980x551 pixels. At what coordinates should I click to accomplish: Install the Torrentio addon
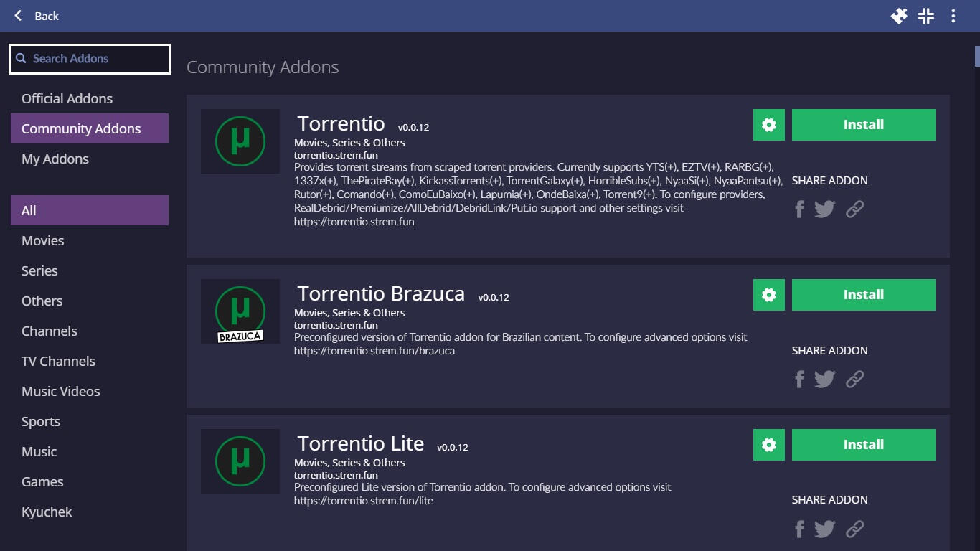(x=863, y=125)
